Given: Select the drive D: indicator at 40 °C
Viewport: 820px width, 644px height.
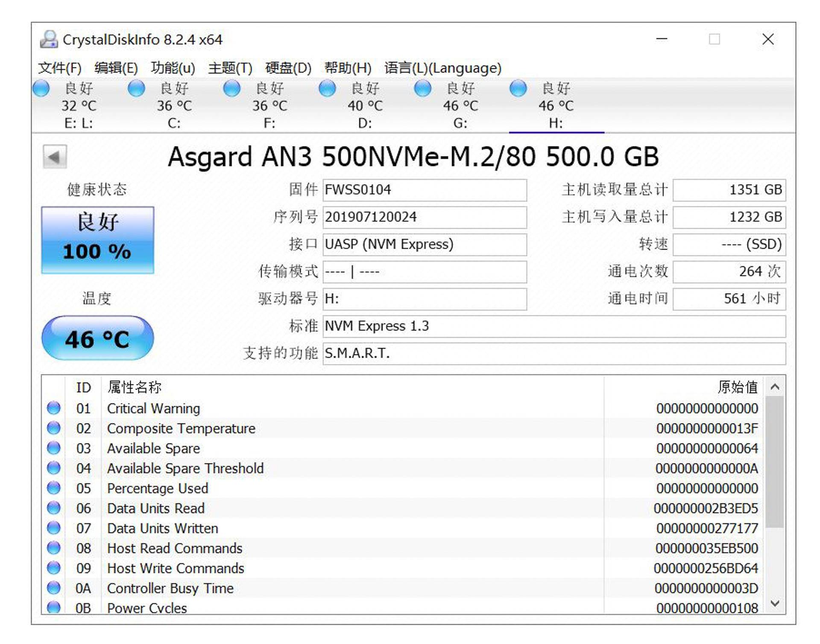Looking at the screenshot, I should (x=328, y=88).
